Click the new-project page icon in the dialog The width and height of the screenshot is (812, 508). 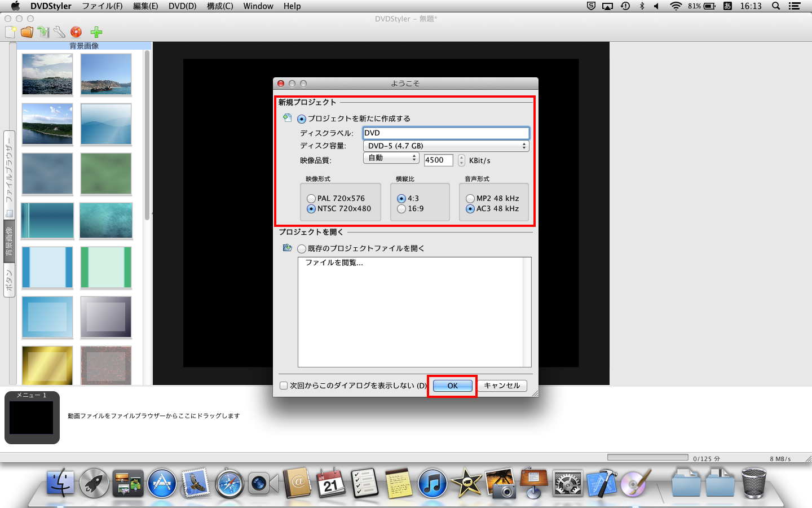[287, 118]
